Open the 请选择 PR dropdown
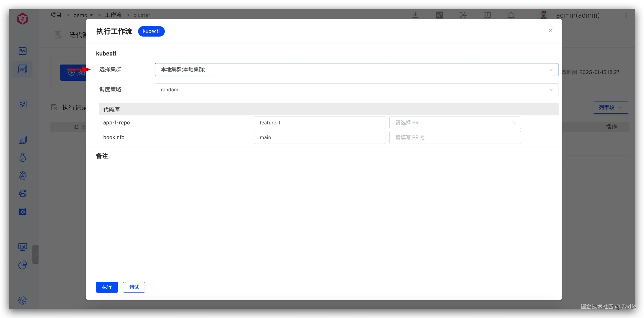This screenshot has height=318, width=644. tap(455, 123)
